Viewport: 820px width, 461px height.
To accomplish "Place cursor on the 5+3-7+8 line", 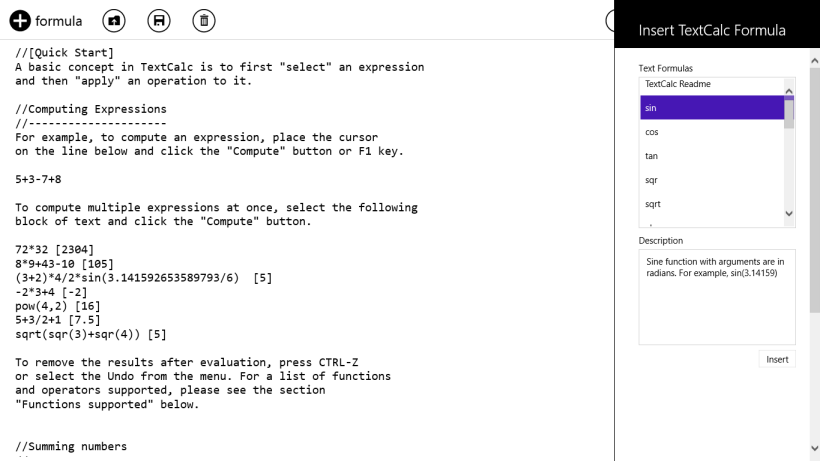I will pos(38,179).
